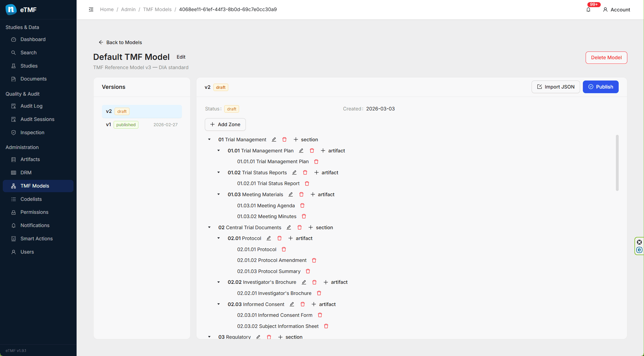Select Inspection in the sidebar
This screenshot has height=356, width=644.
click(38, 133)
